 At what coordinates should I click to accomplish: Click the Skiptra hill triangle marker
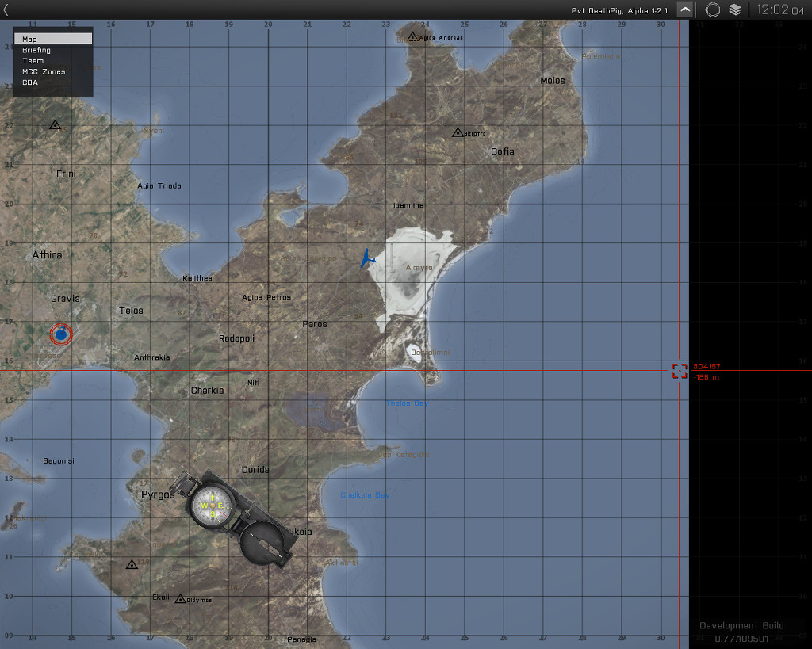pos(458,132)
